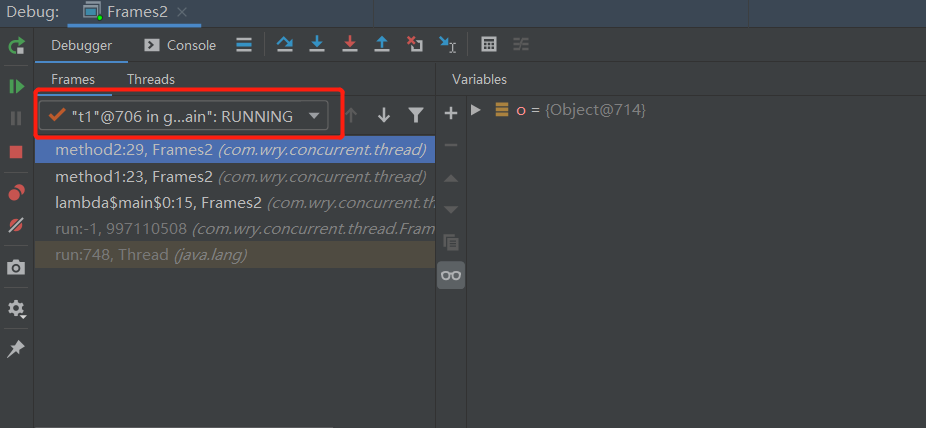Open View Breakpoints red circles icon
The width and height of the screenshot is (926, 428).
point(17,192)
